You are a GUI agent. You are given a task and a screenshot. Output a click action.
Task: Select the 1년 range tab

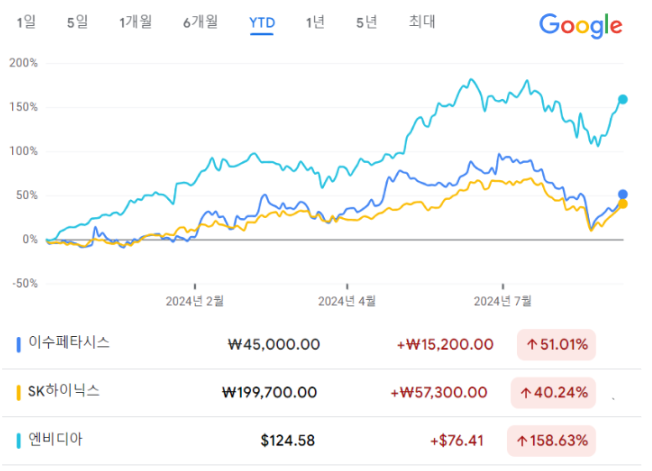[x=315, y=22]
